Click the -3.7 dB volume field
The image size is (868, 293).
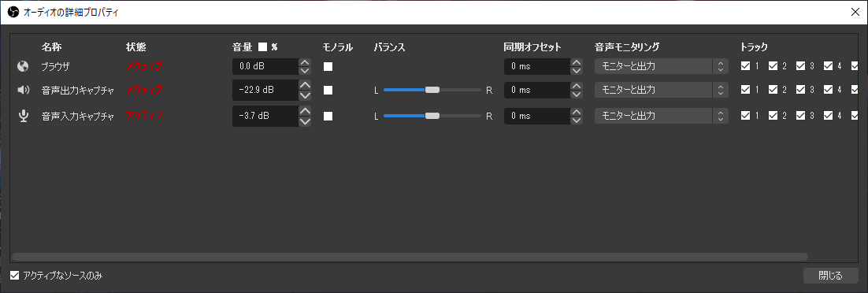[265, 116]
